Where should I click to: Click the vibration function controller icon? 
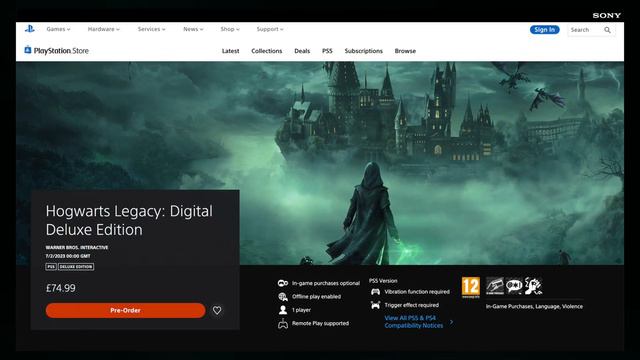click(x=376, y=292)
